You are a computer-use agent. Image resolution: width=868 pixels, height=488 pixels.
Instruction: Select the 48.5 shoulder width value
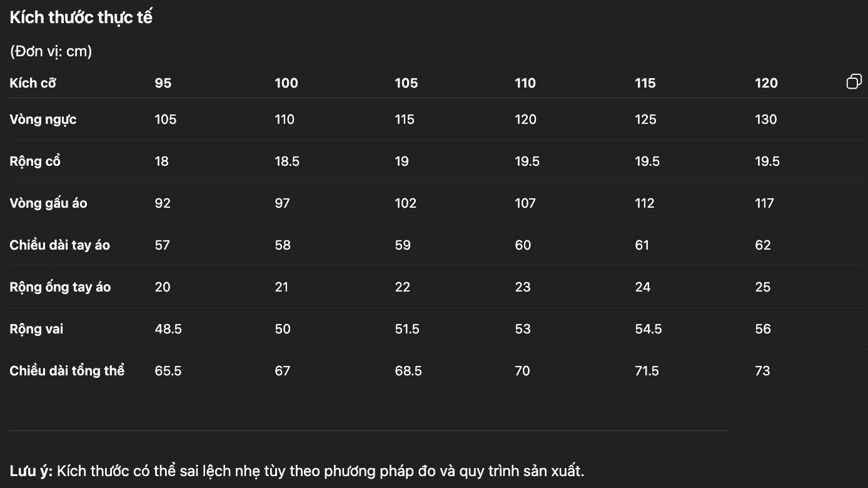tap(168, 329)
